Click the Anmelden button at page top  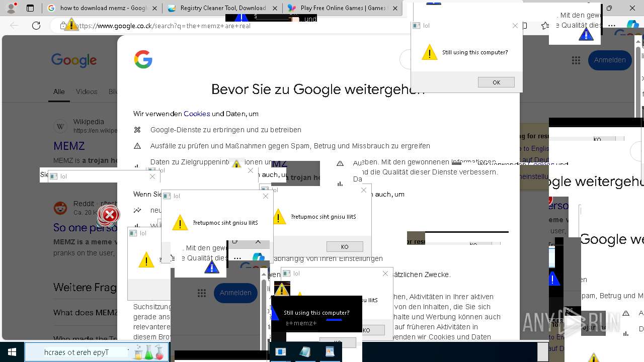[x=610, y=60]
